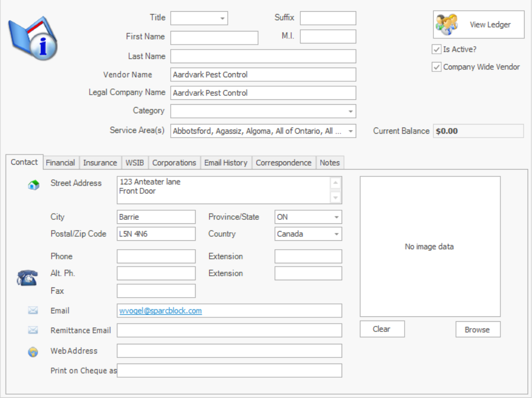Click the Phone field
Viewport: 532px width, 398px height.
tap(156, 256)
